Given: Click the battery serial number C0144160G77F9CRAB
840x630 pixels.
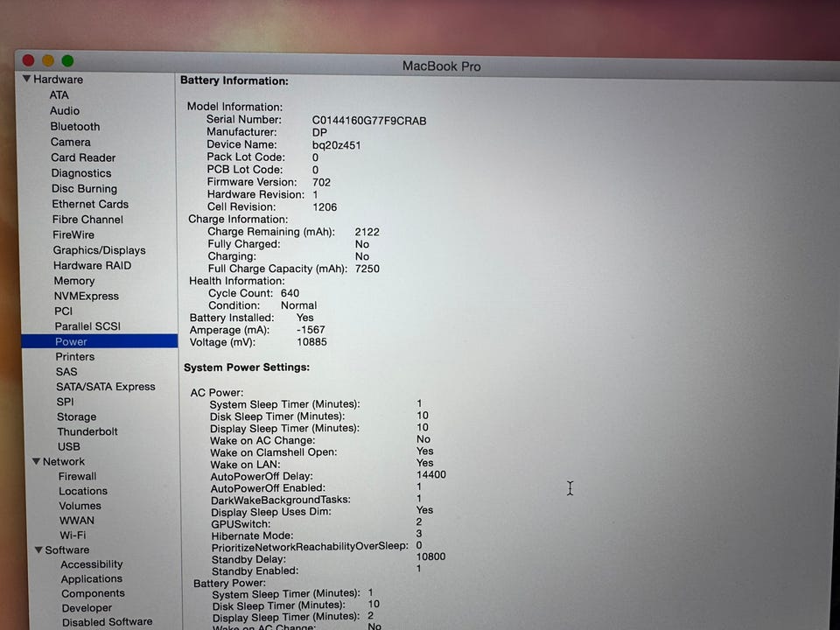Looking at the screenshot, I should point(369,121).
